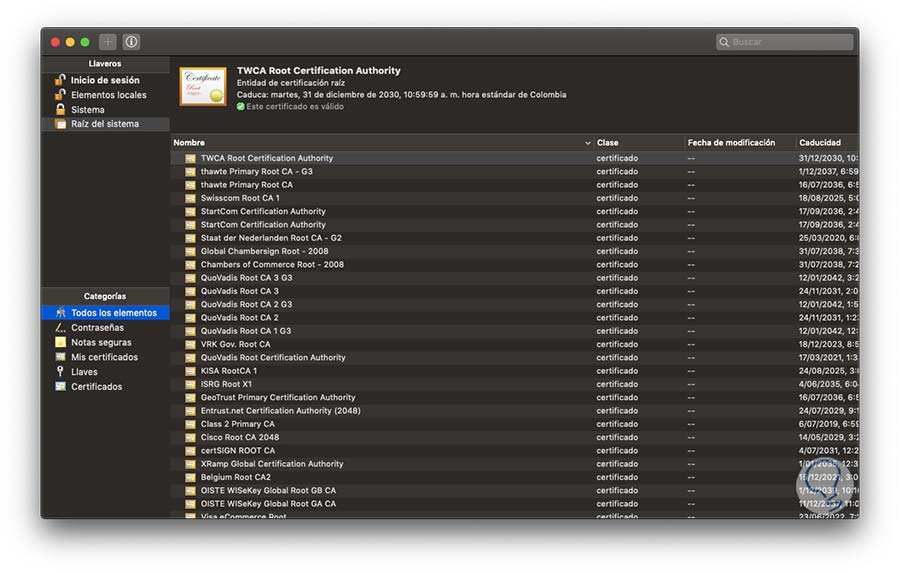Click certificate icon of Swisscom Root CA 1

pyautogui.click(x=191, y=198)
